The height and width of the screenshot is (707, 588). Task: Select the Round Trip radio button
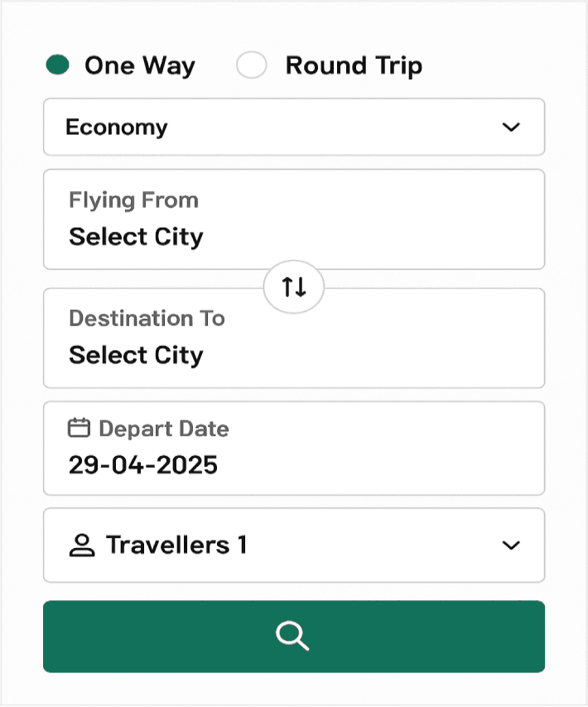251,65
